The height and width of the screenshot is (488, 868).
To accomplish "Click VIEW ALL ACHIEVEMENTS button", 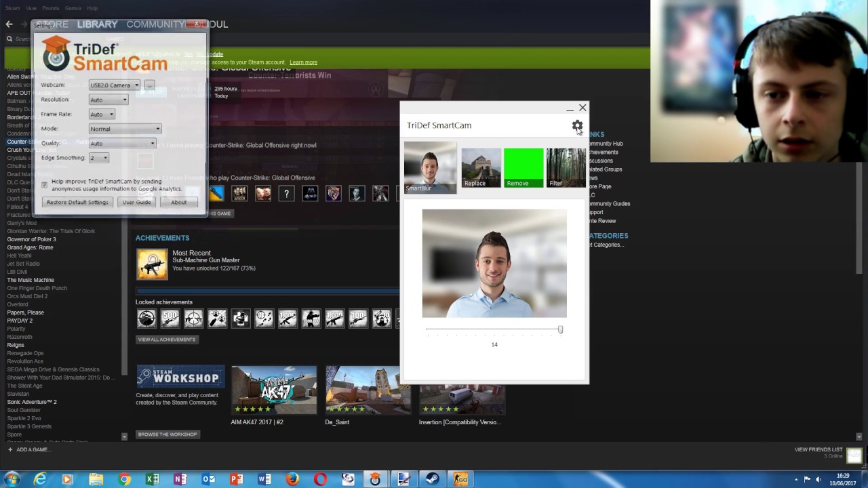I will point(167,340).
